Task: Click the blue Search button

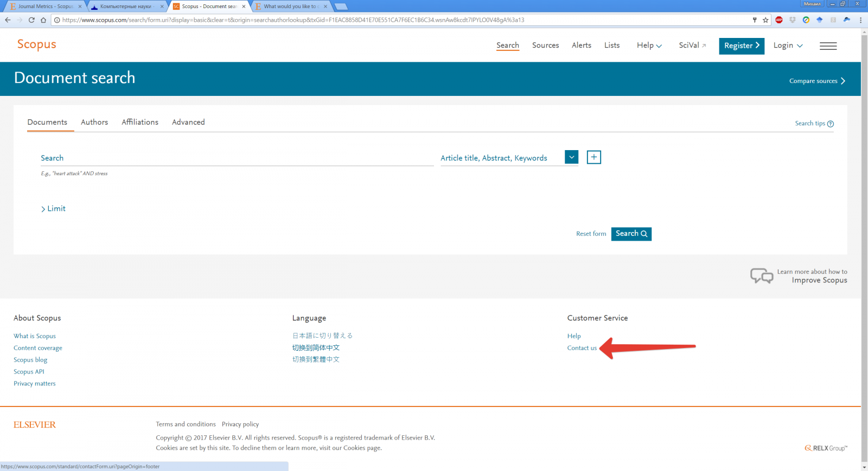Action: (631, 234)
